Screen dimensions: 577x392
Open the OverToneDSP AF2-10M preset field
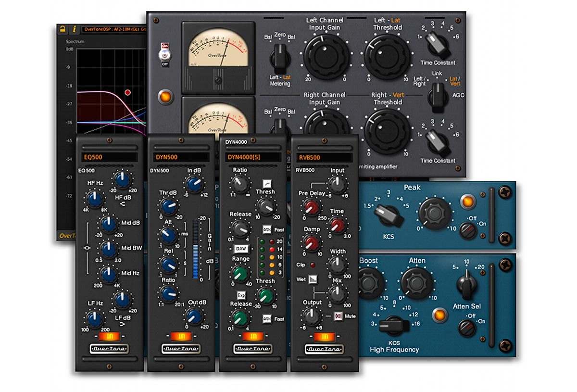(x=114, y=29)
